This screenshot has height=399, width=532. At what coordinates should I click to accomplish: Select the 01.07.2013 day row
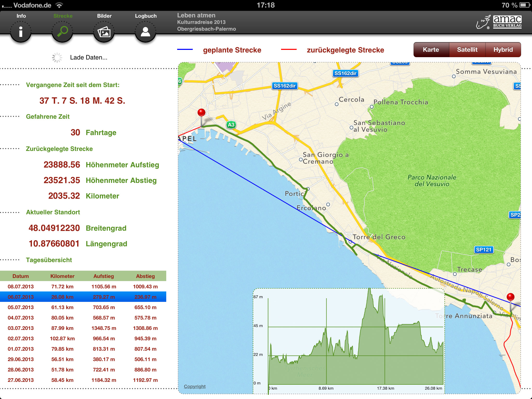(x=83, y=349)
